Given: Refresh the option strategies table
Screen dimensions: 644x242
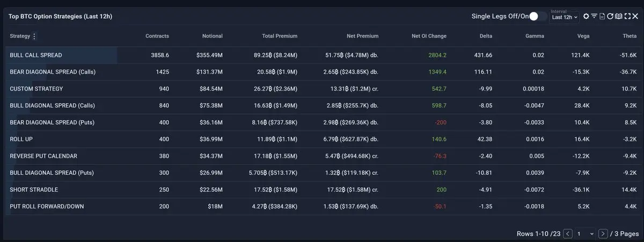Looking at the screenshot, I should (610, 16).
